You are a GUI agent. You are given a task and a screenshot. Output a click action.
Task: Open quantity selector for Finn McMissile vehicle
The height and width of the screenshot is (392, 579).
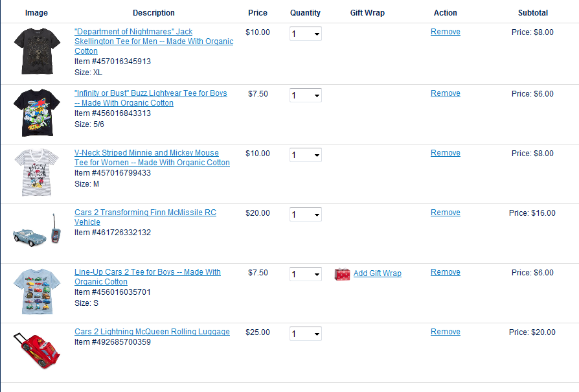coord(306,214)
